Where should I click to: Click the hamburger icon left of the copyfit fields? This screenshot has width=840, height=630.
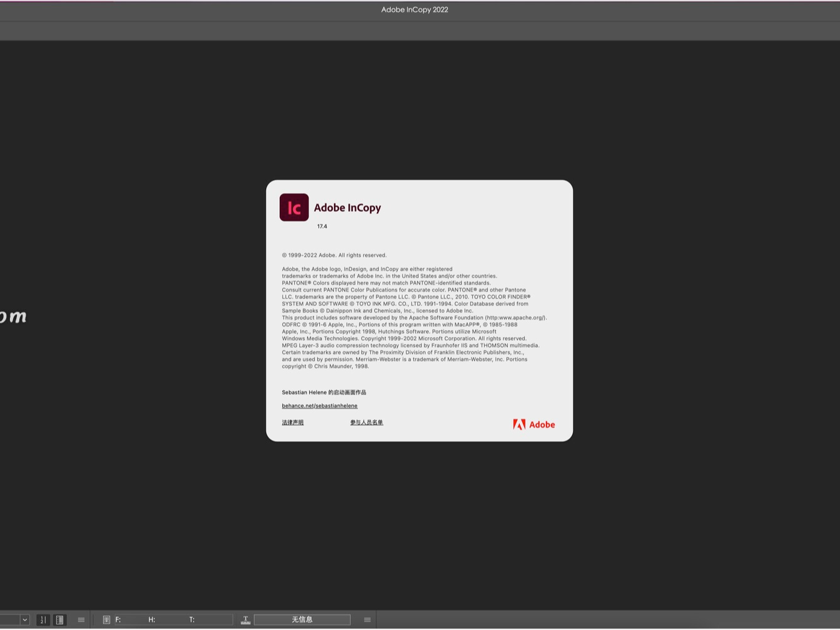[x=81, y=619]
